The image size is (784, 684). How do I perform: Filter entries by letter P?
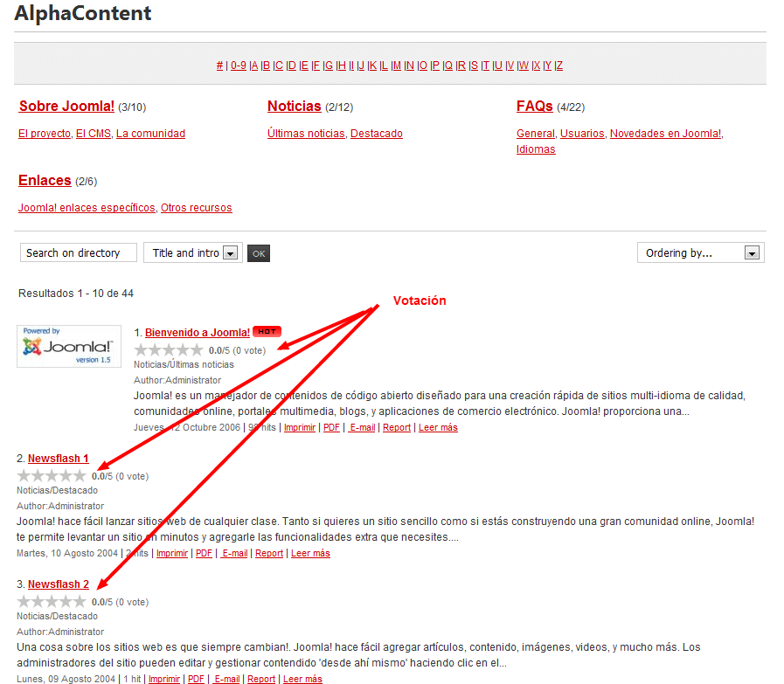(x=435, y=66)
